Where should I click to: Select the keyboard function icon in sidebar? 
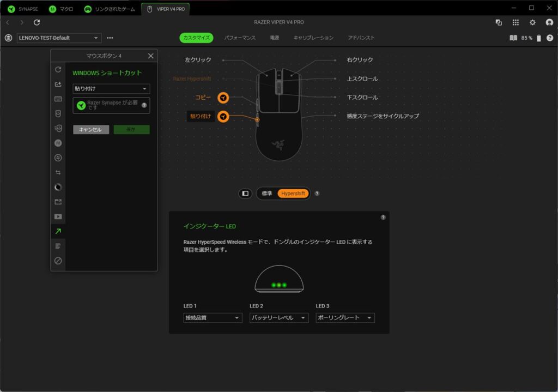(58, 99)
